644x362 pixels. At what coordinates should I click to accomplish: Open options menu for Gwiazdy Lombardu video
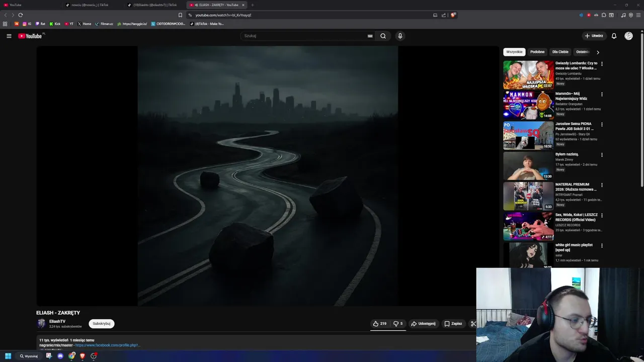pyautogui.click(x=602, y=64)
